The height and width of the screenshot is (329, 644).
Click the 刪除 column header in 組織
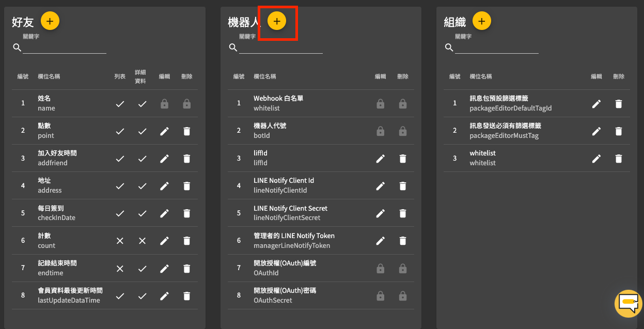619,76
